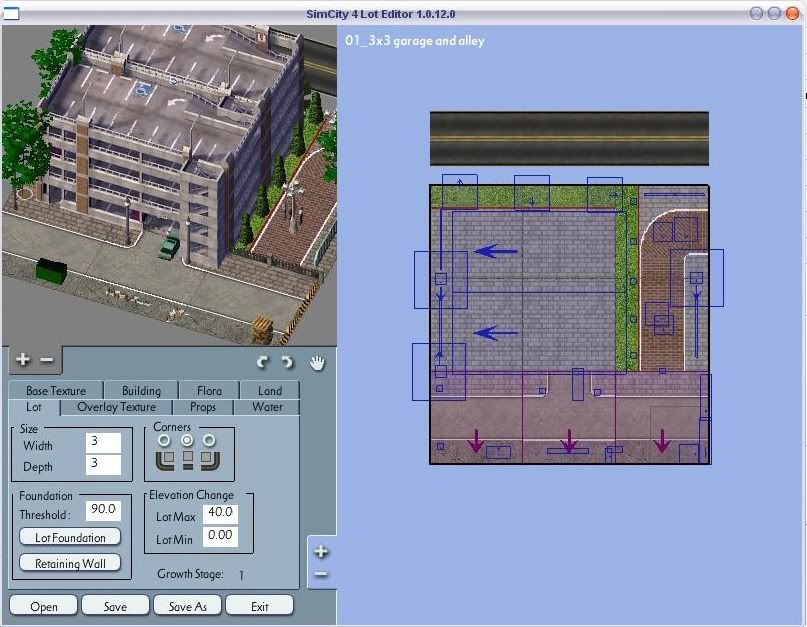Select the left corner radio button
807x627 pixels.
tap(164, 440)
